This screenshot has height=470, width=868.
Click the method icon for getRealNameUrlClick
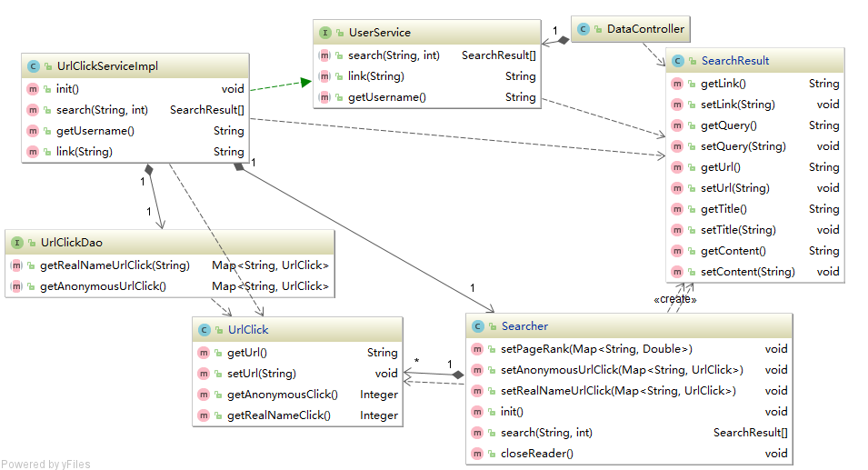click(17, 265)
